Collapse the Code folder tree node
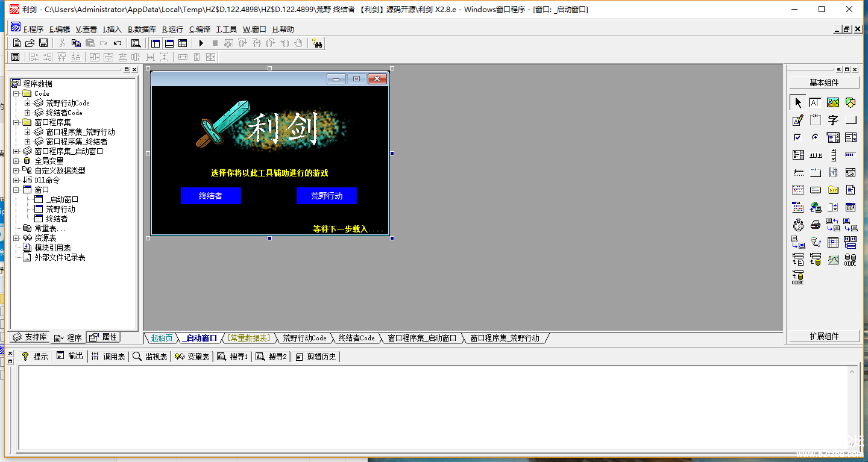 (x=16, y=93)
